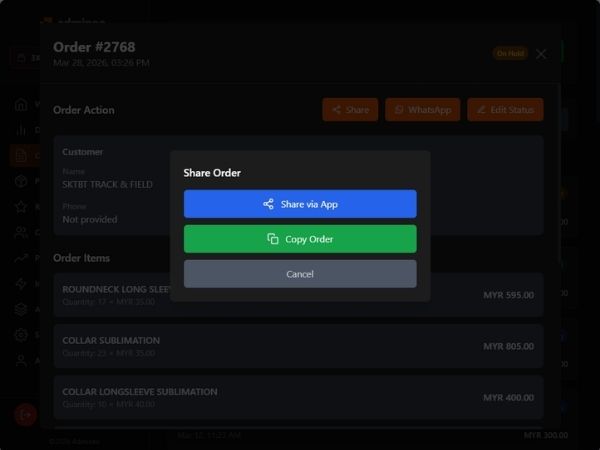Image resolution: width=600 pixels, height=450 pixels.
Task: Click the customer name SKTBT TRACK & FIELD
Action: pyautogui.click(x=108, y=184)
